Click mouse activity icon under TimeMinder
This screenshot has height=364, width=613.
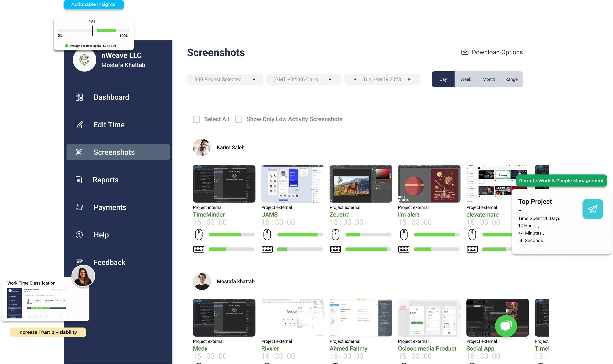(199, 235)
